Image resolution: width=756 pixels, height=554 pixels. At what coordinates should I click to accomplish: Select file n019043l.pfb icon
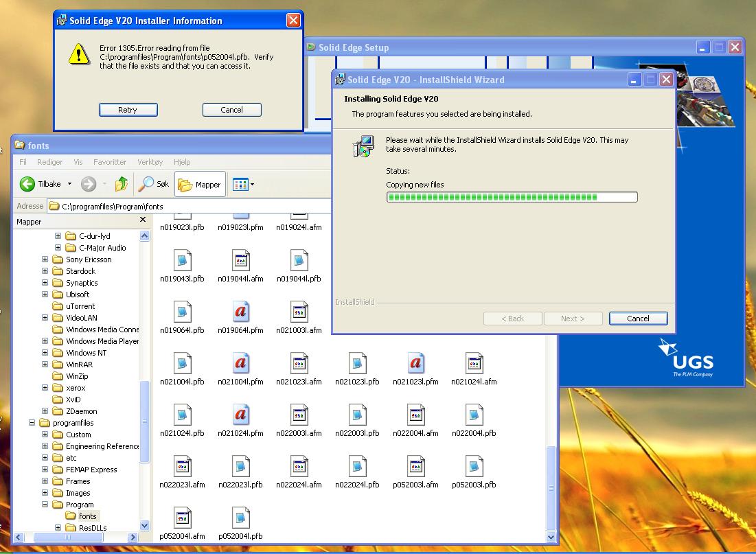(182, 260)
